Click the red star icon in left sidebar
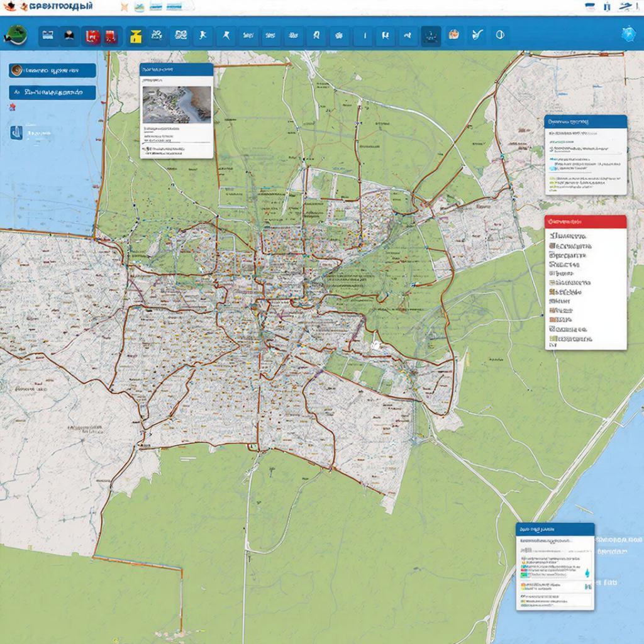Viewport: 644px width, 644px height. click(13, 107)
